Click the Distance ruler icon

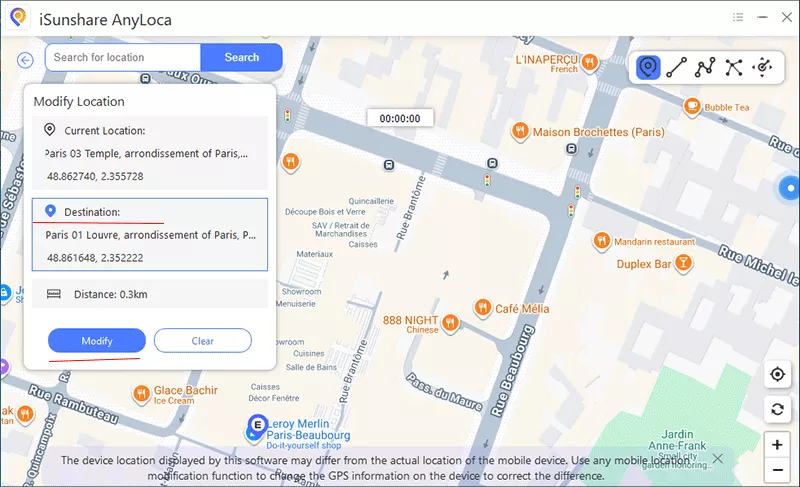[x=54, y=294]
